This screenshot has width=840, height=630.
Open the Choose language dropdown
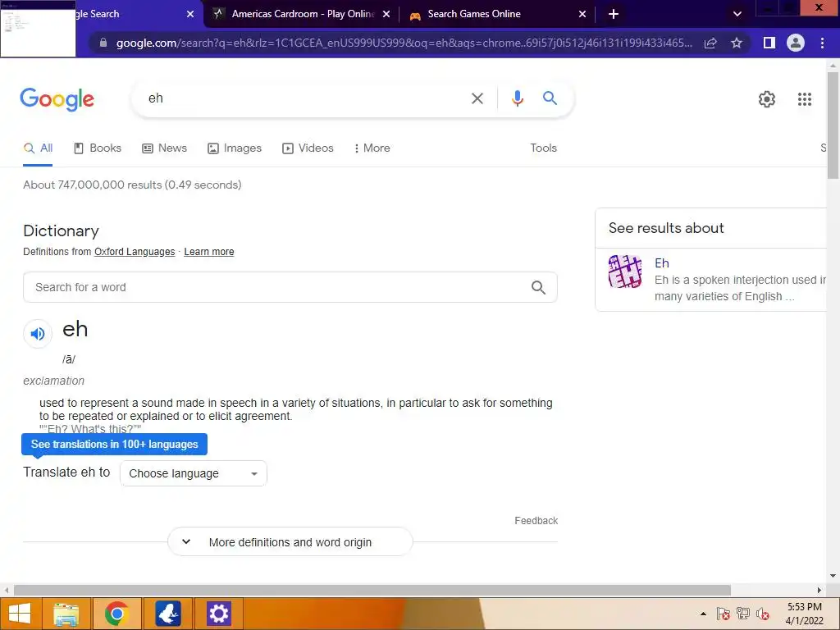pyautogui.click(x=194, y=473)
